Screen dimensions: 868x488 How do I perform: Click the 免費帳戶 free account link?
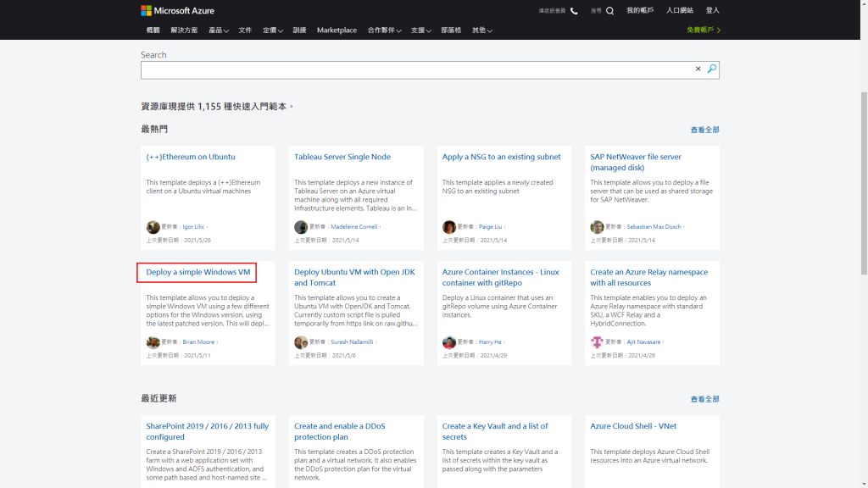click(703, 30)
